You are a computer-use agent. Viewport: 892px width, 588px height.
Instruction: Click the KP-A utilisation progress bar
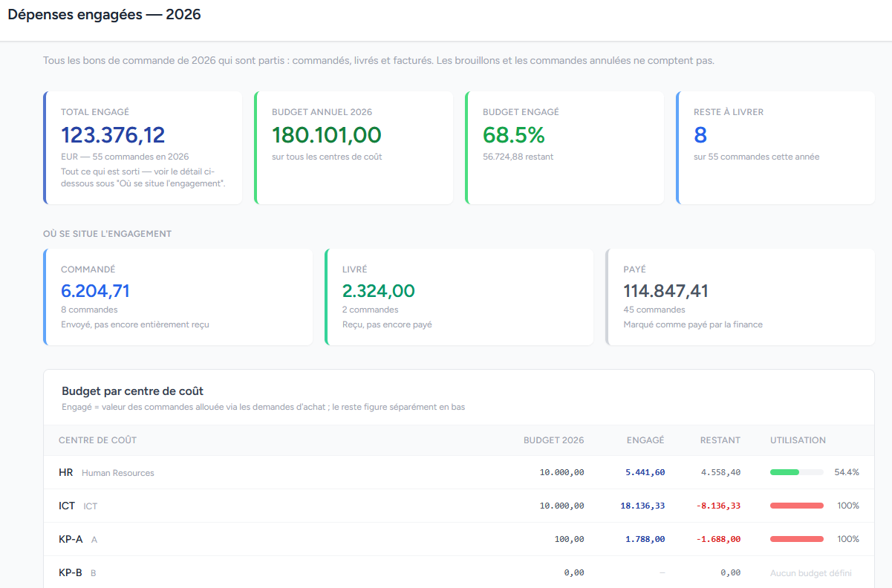pyautogui.click(x=797, y=539)
